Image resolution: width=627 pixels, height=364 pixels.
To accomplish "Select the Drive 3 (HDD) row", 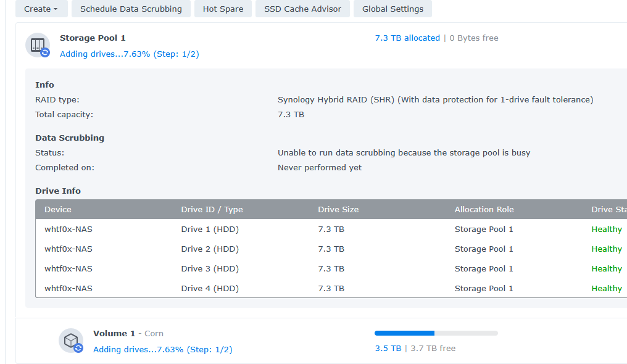I will [x=210, y=269].
